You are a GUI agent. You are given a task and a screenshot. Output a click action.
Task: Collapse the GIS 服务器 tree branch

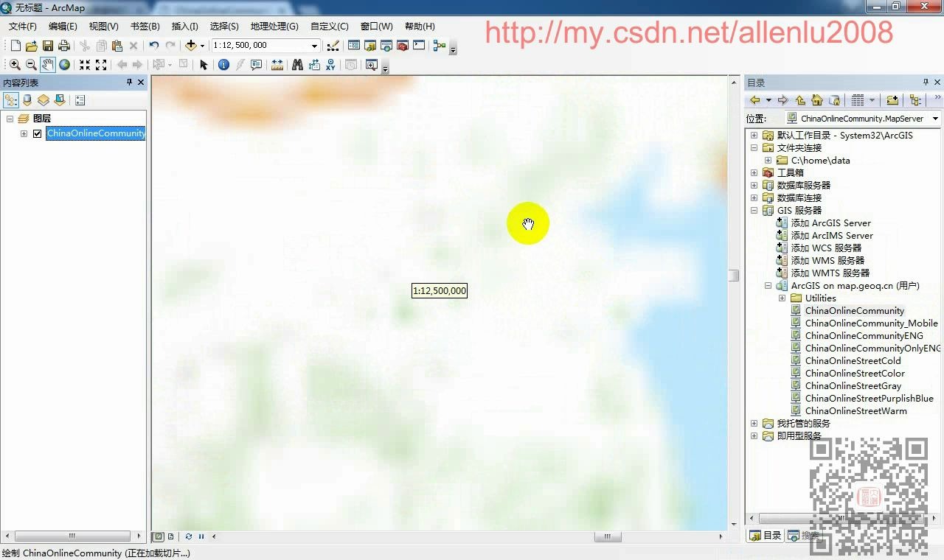(x=753, y=210)
